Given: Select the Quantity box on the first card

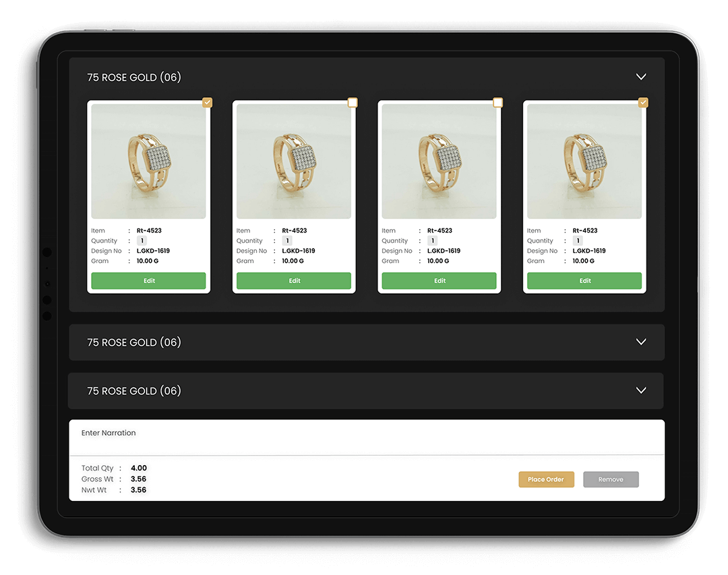Looking at the screenshot, I should (142, 241).
